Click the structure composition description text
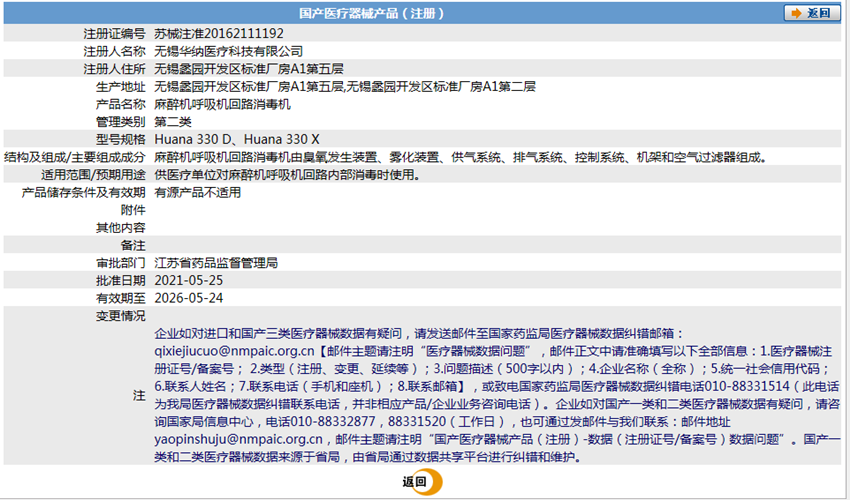Viewport: 850px width, 500px height. pyautogui.click(x=461, y=157)
